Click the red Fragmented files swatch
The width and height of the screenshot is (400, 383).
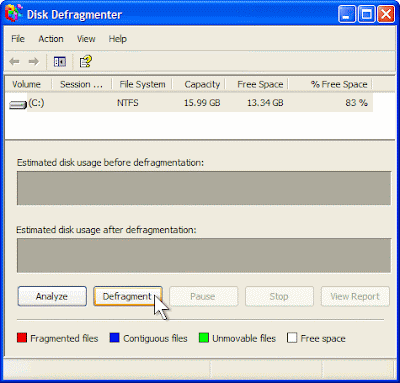pos(22,338)
